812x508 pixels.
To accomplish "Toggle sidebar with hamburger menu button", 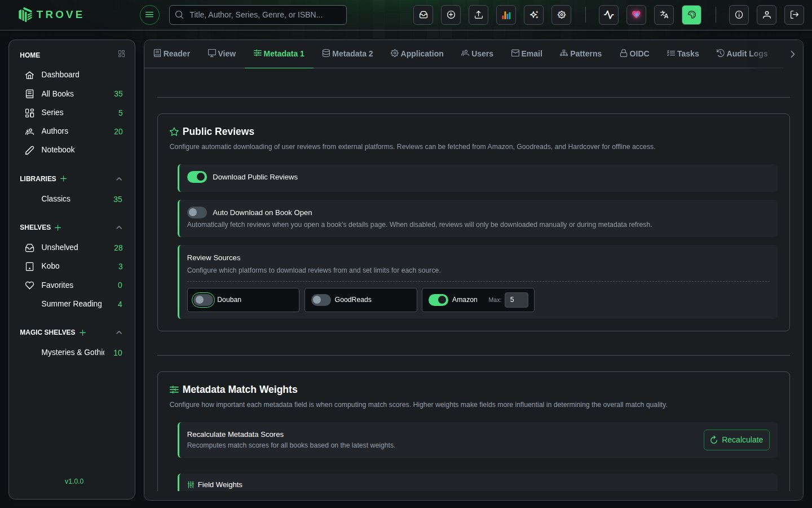I will pyautogui.click(x=149, y=15).
